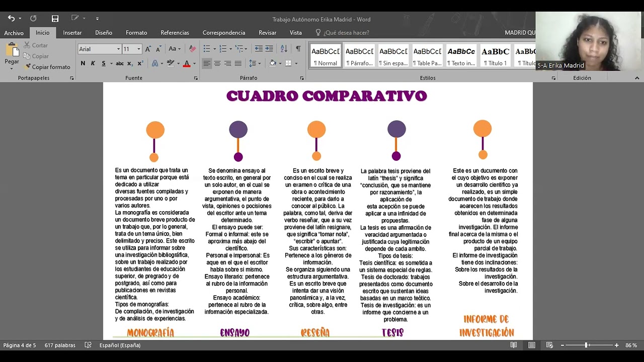
Task: Expand the borders dropdown arrow
Action: click(296, 63)
